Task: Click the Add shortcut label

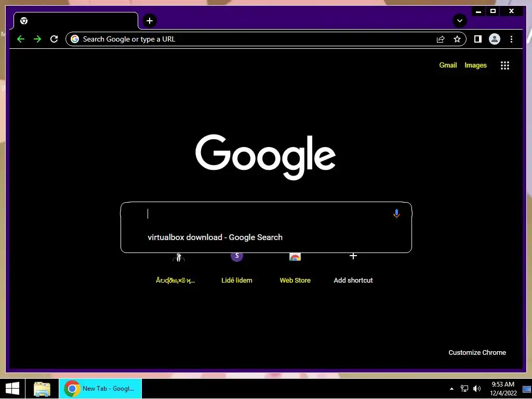Action: click(353, 280)
